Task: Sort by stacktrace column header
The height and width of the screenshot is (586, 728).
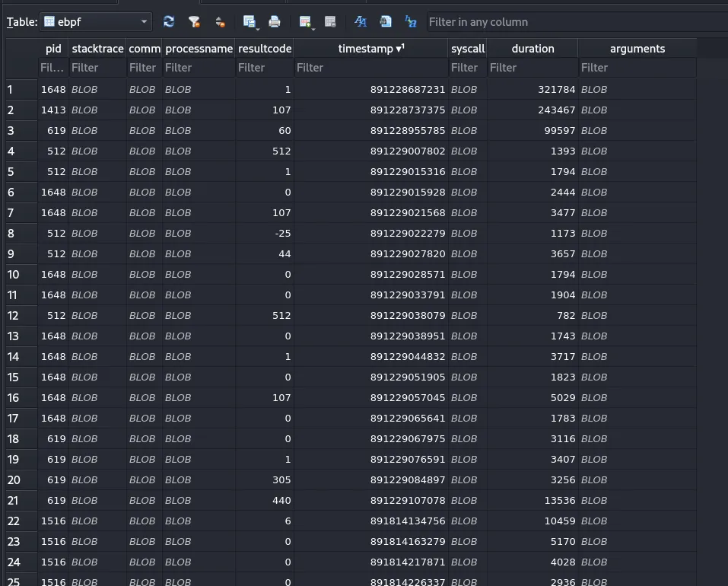Action: coord(97,49)
